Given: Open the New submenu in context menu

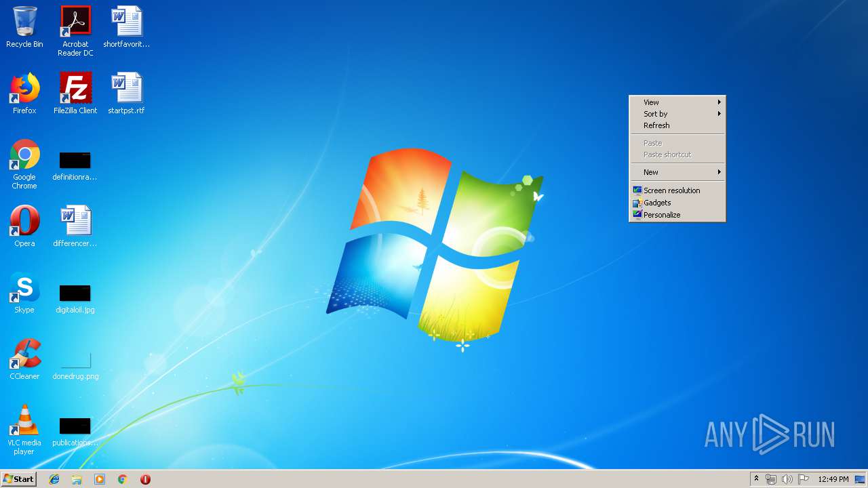Looking at the screenshot, I should point(677,172).
